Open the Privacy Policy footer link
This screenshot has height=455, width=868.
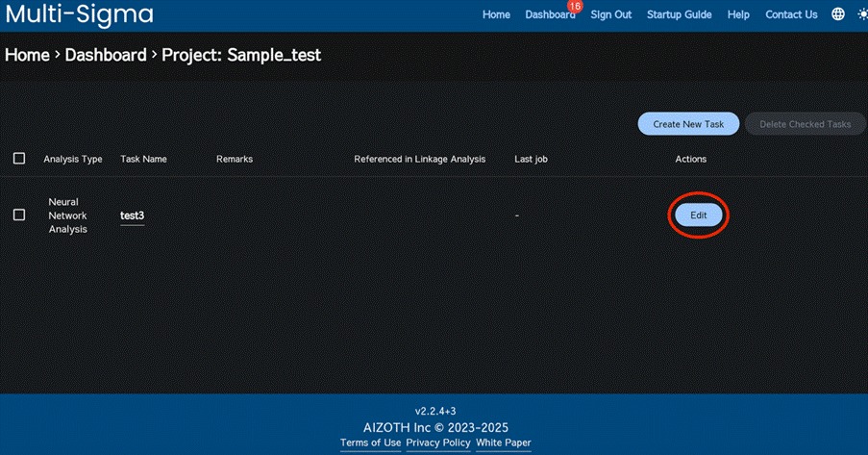click(438, 442)
